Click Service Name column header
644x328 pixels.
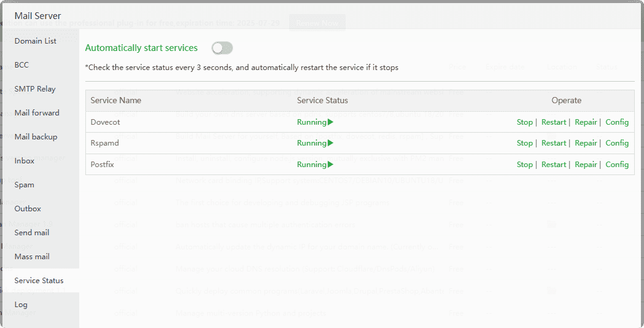pos(116,100)
